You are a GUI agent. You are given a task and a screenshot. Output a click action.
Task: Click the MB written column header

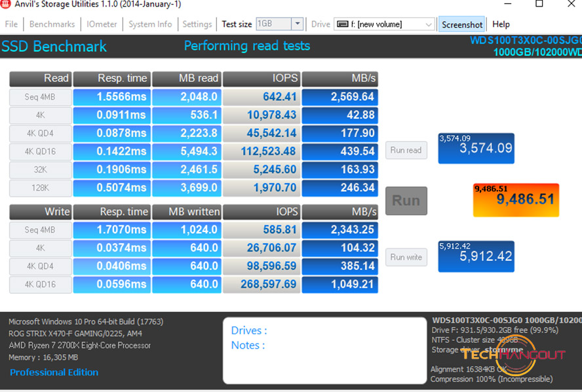tap(187, 212)
